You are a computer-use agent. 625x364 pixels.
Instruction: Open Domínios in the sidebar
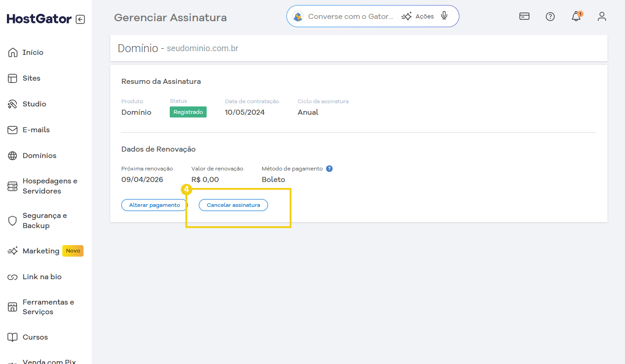[x=39, y=156]
